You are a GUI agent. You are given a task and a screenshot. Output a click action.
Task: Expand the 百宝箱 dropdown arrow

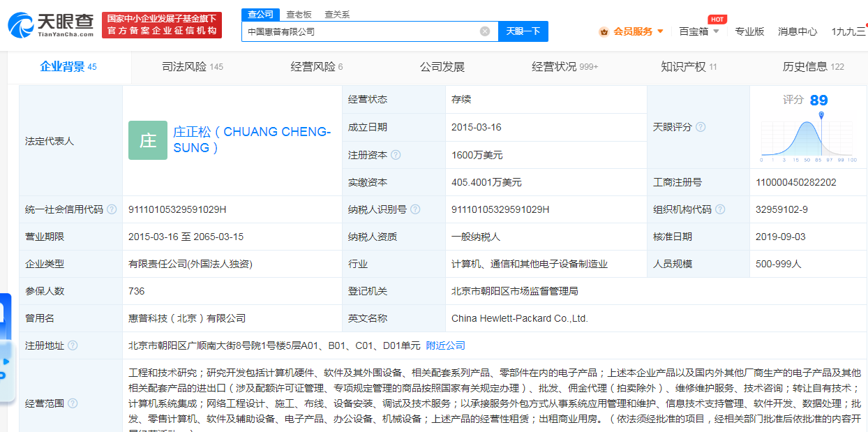point(716,31)
